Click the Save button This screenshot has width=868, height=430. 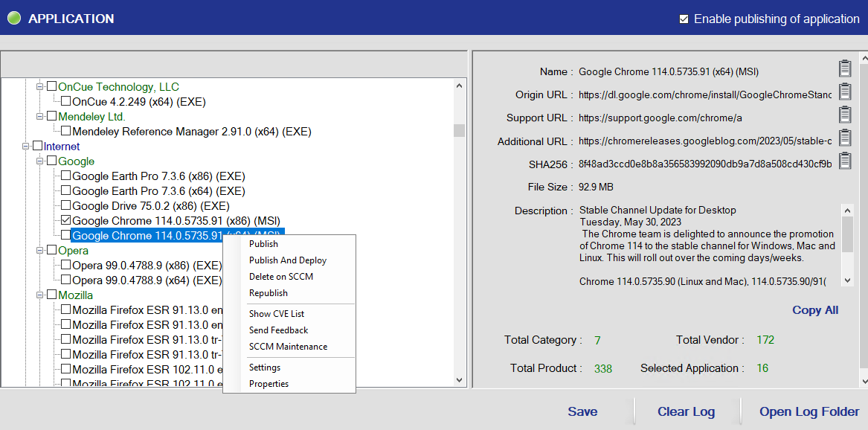click(x=582, y=411)
